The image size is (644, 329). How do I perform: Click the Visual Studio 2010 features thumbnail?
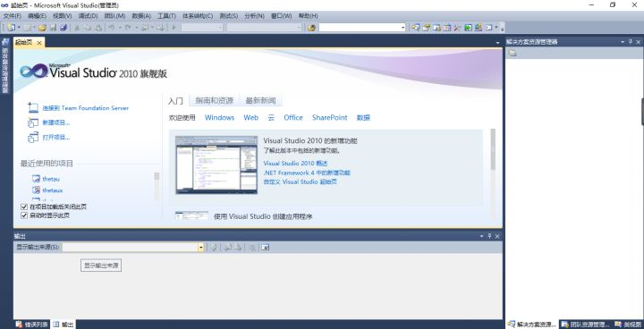216,164
